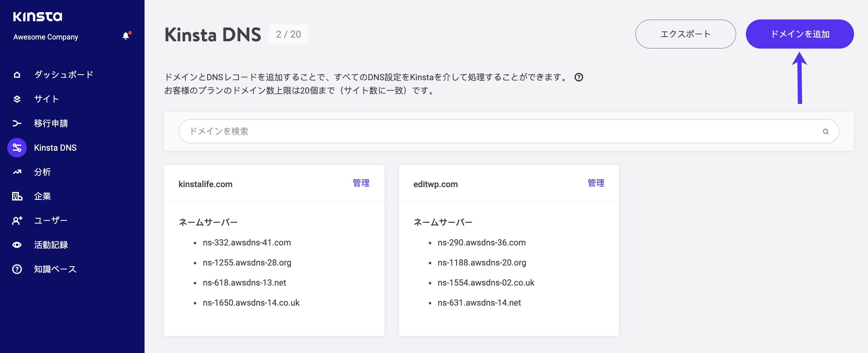Click the Kinsta DNS circular icon

(17, 148)
